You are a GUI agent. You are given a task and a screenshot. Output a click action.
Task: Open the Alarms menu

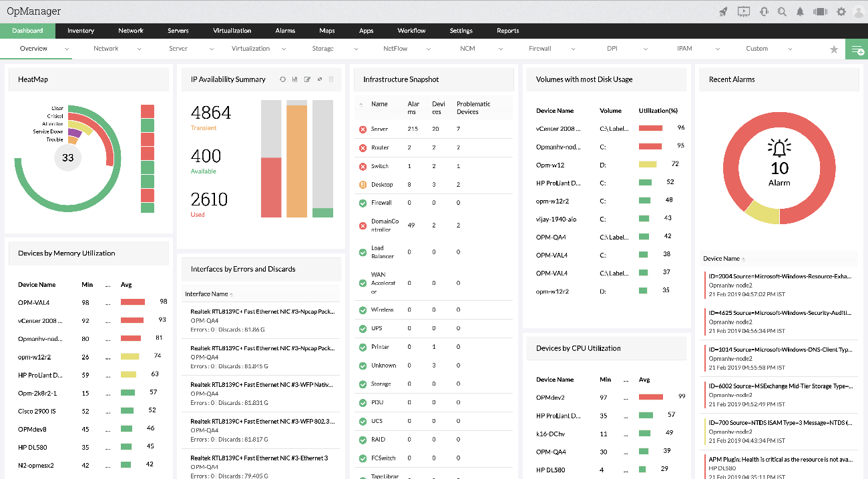285,31
